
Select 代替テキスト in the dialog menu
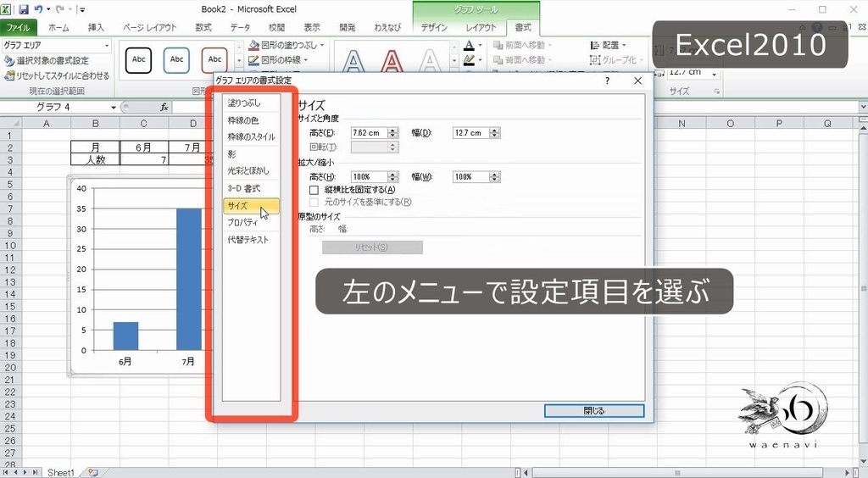[251, 240]
